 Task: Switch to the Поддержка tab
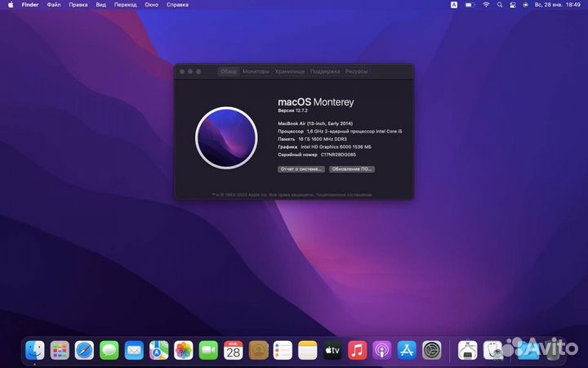[x=325, y=71]
